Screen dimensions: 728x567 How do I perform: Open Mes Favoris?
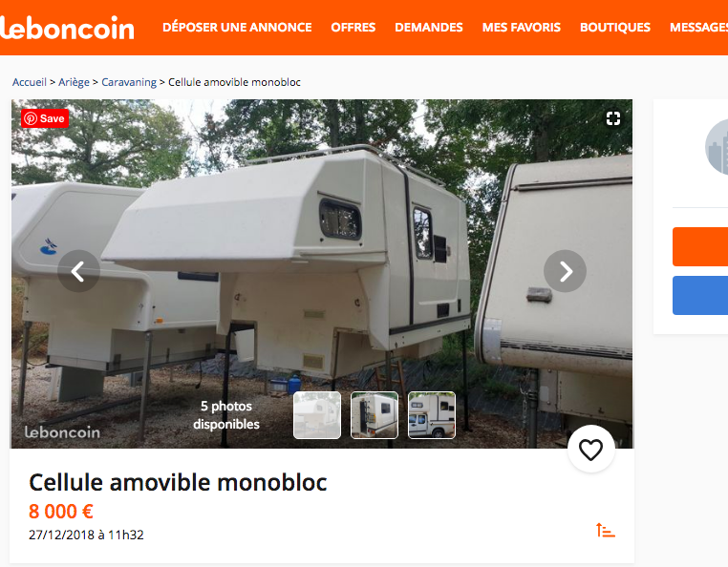(x=522, y=28)
